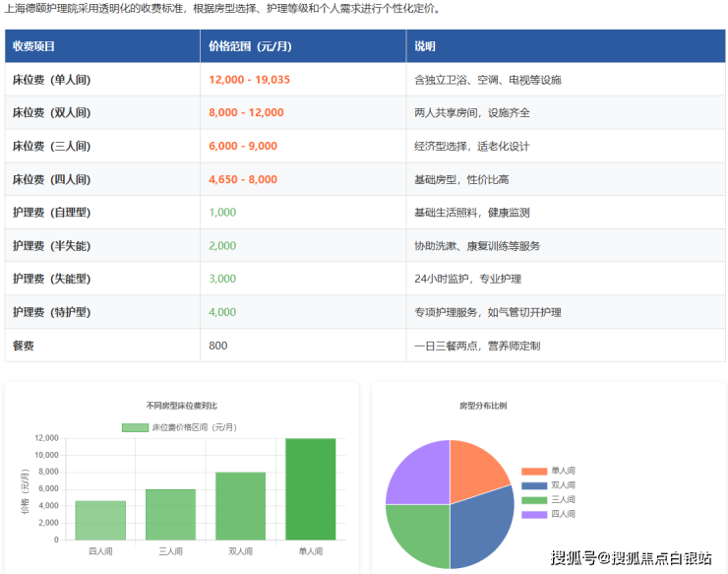
Task: Click the 餐费 row price 800
Action: pyautogui.click(x=218, y=346)
